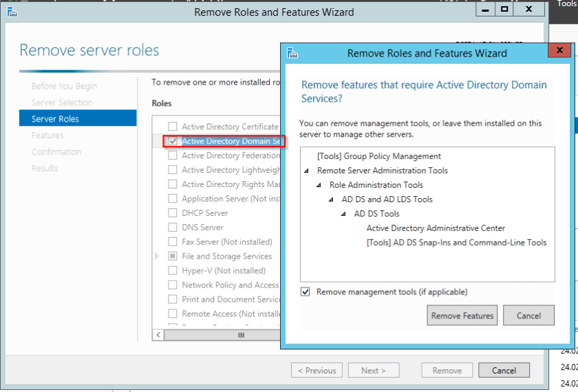
Task: Select Server Roles in the wizard steps
Action: [55, 119]
